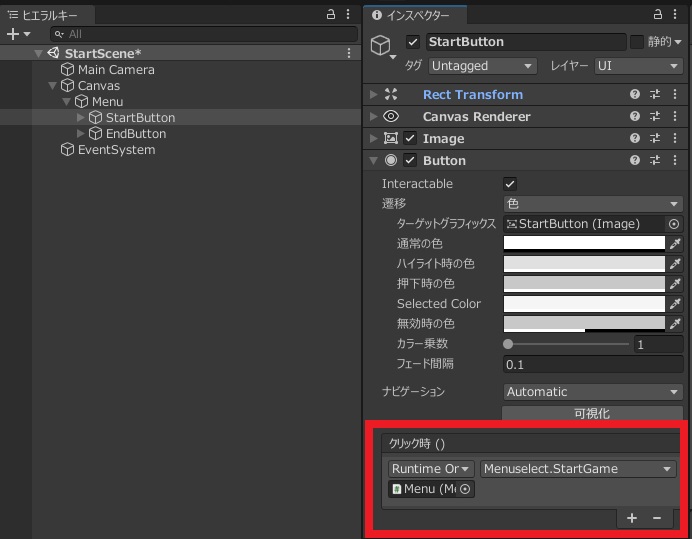Expand the StartButton hierarchy foldout
Image resolution: width=692 pixels, height=539 pixels.
[80, 117]
